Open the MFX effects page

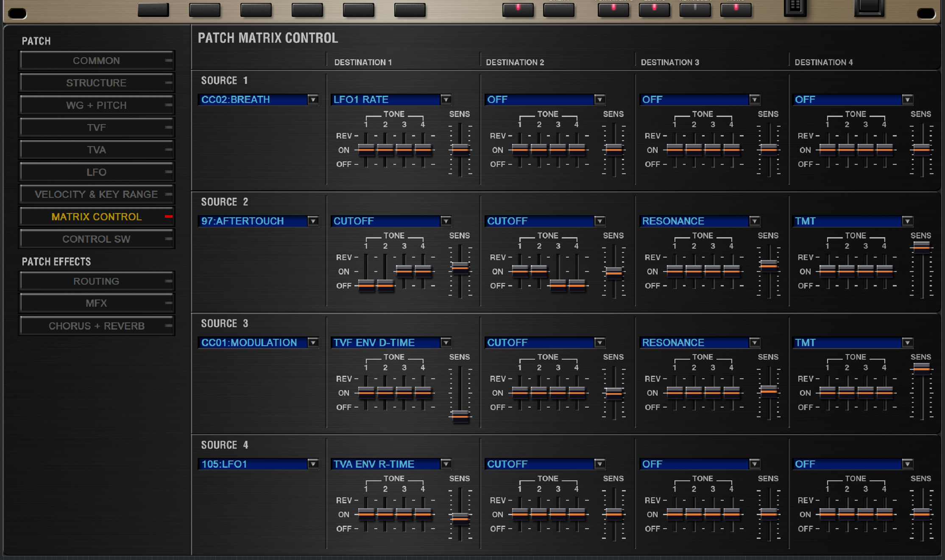click(96, 303)
